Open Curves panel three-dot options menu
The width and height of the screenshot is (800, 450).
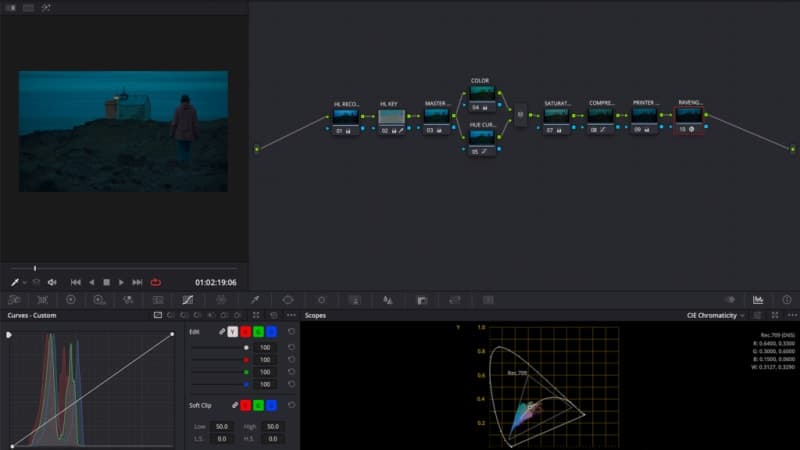pyautogui.click(x=291, y=315)
